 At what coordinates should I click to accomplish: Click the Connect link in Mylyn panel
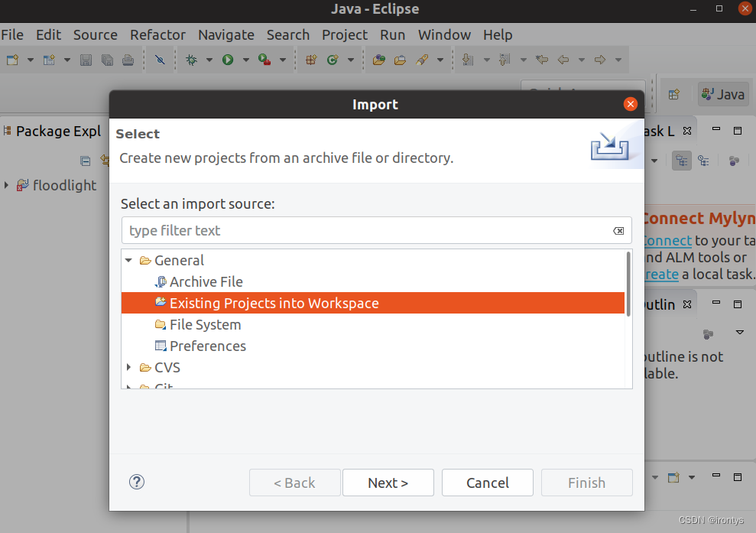(668, 240)
